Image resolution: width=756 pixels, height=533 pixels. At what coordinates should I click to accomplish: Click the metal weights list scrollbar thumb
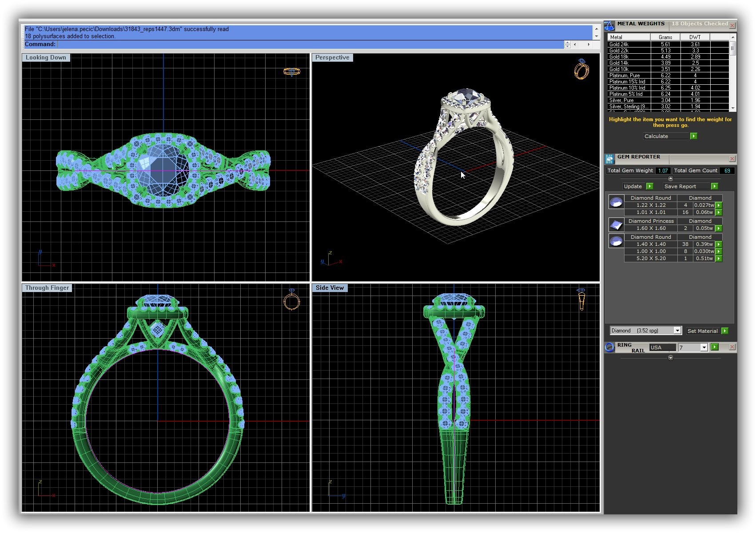(x=732, y=50)
